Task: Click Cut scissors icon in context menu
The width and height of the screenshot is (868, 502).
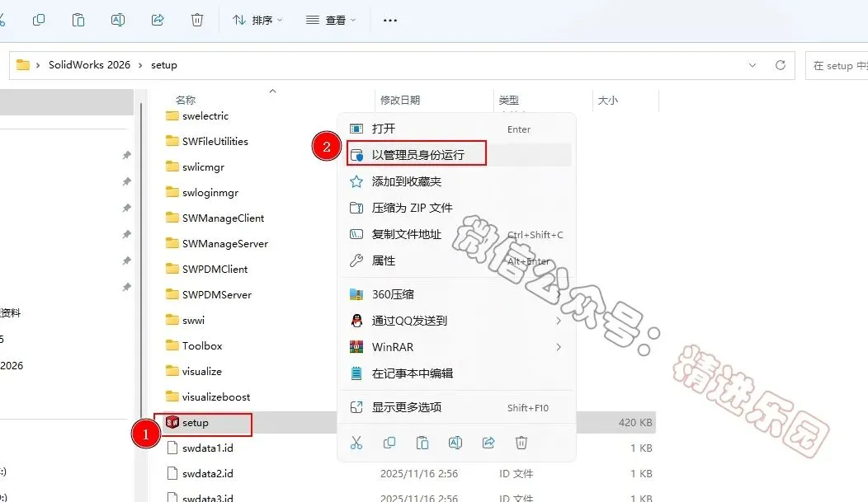Action: tap(356, 443)
